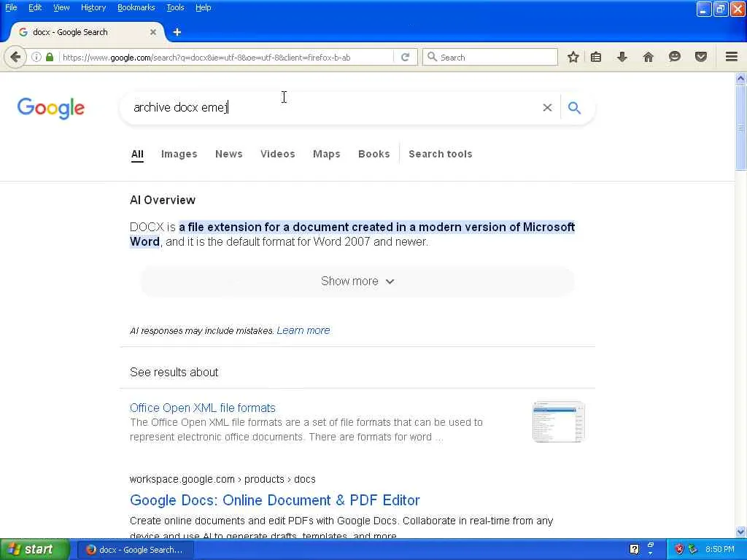Viewport: 747px width, 560px height.
Task: Go to Firefox home page icon
Action: [x=649, y=57]
